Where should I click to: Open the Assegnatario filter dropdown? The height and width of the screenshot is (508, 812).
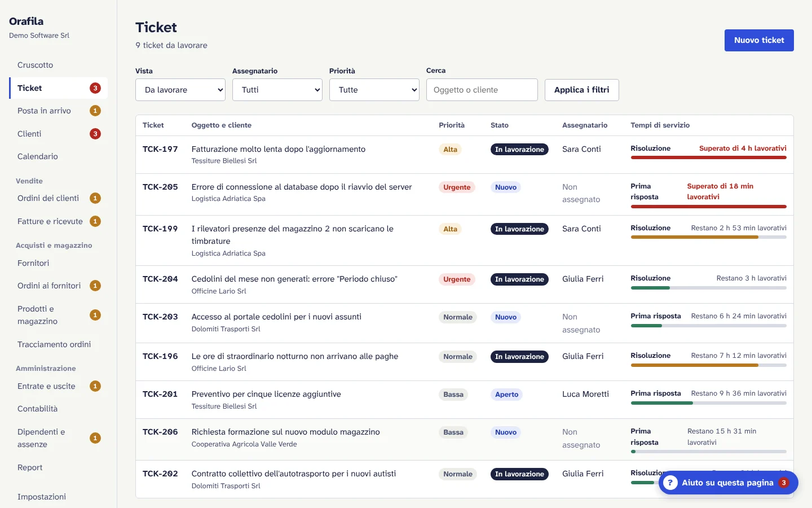point(277,90)
